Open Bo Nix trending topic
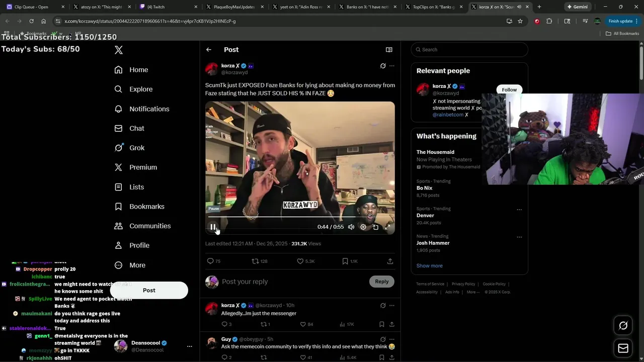Screen dimensions: 644x362 [x=425, y=188]
